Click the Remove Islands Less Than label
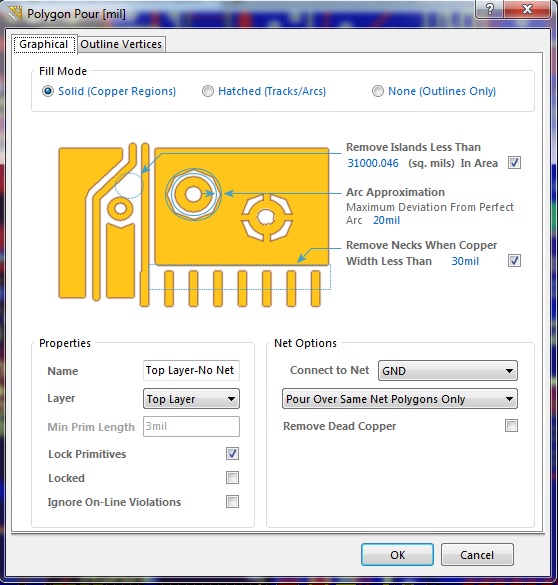558x585 pixels. (413, 147)
